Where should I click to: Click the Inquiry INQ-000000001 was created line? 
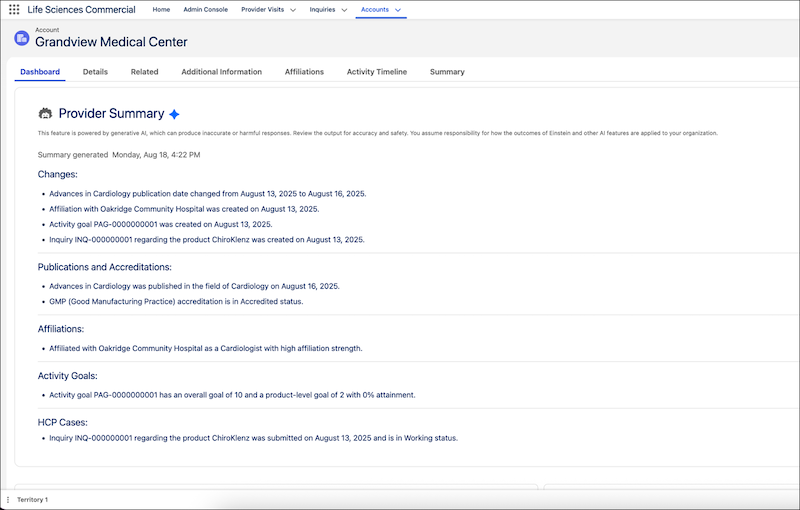(x=207, y=240)
